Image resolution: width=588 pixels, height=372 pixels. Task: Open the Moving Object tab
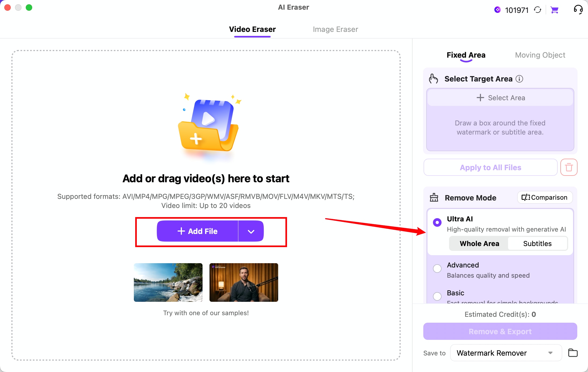pos(540,55)
